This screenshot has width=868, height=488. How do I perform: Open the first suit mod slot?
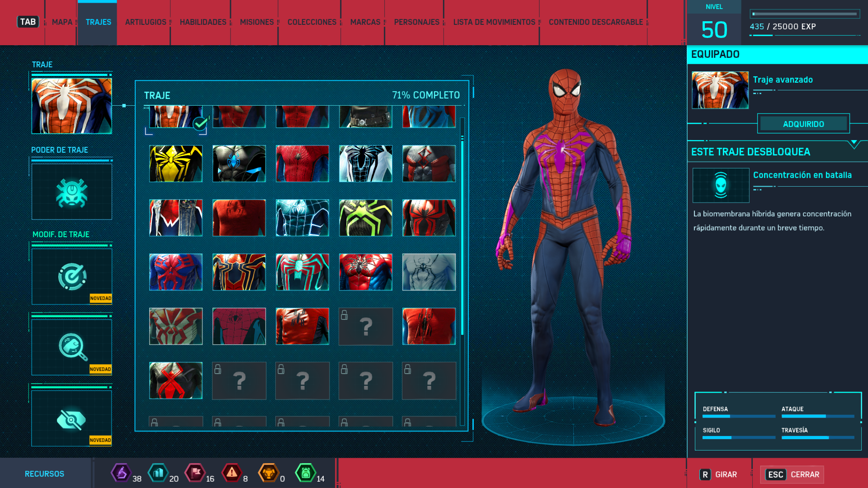[x=72, y=277]
